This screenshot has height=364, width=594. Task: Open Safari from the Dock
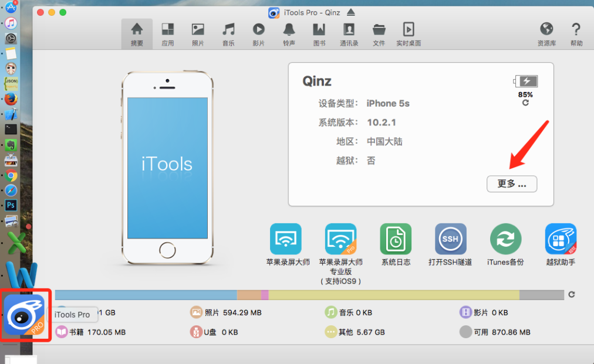click(x=11, y=190)
